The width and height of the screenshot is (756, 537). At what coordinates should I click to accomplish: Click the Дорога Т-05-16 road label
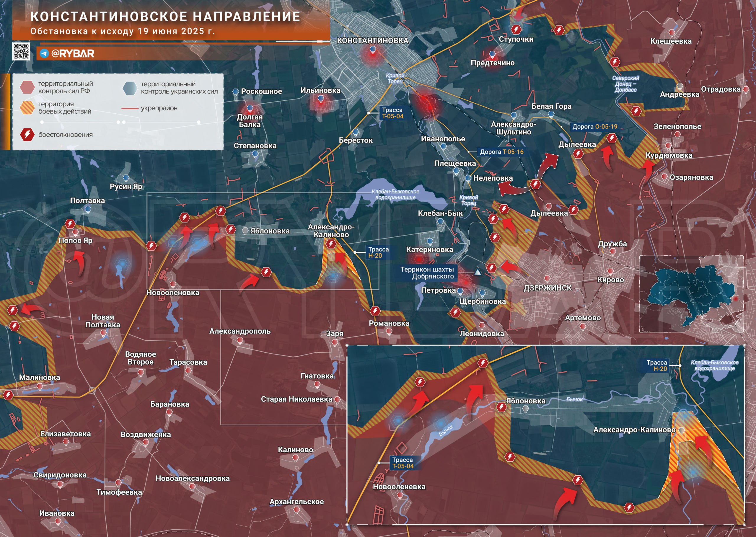click(501, 152)
